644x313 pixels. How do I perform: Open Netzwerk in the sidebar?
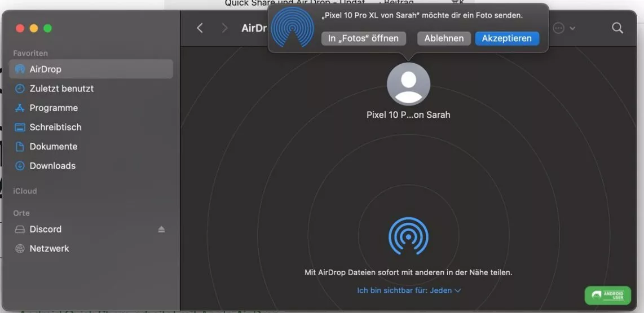tap(91, 249)
